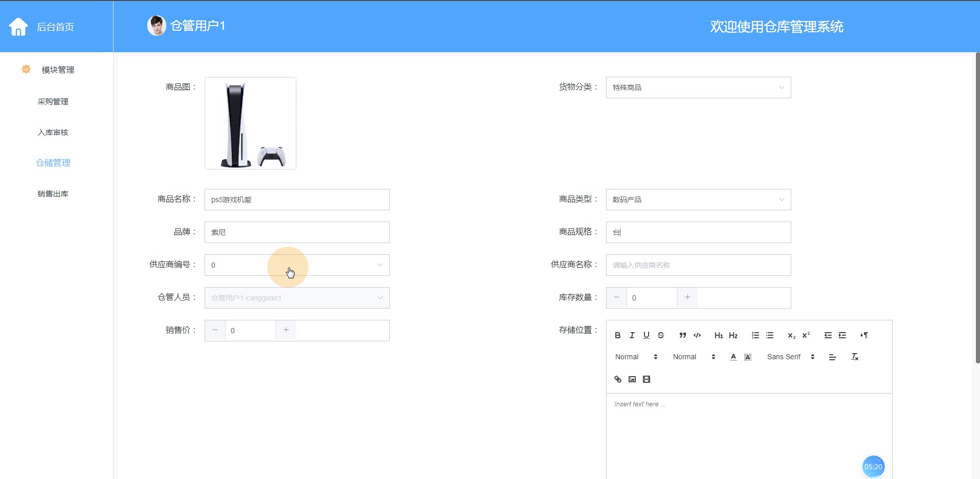Open the 货物分类 dropdown
This screenshot has height=479, width=980.
coord(698,88)
